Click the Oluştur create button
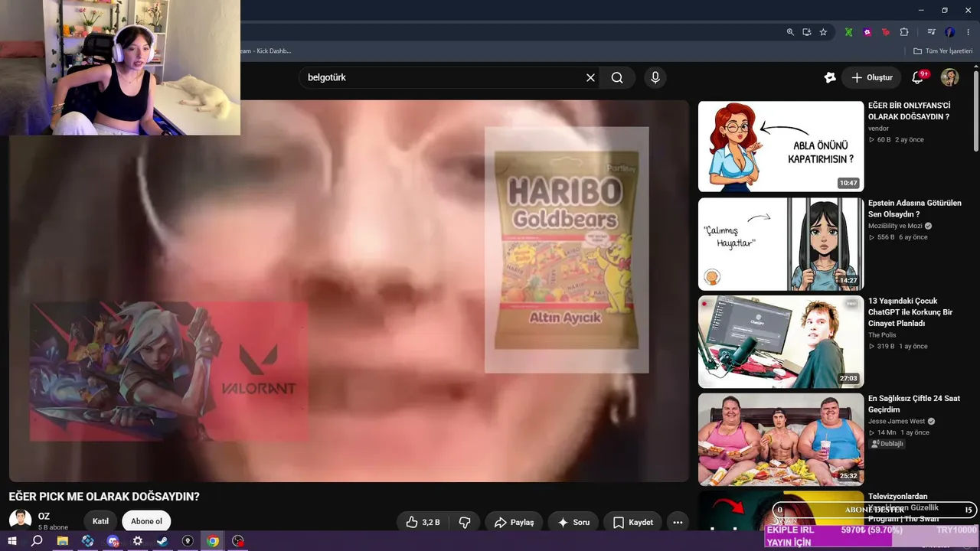Screen dimensions: 980x551 click(x=872, y=77)
